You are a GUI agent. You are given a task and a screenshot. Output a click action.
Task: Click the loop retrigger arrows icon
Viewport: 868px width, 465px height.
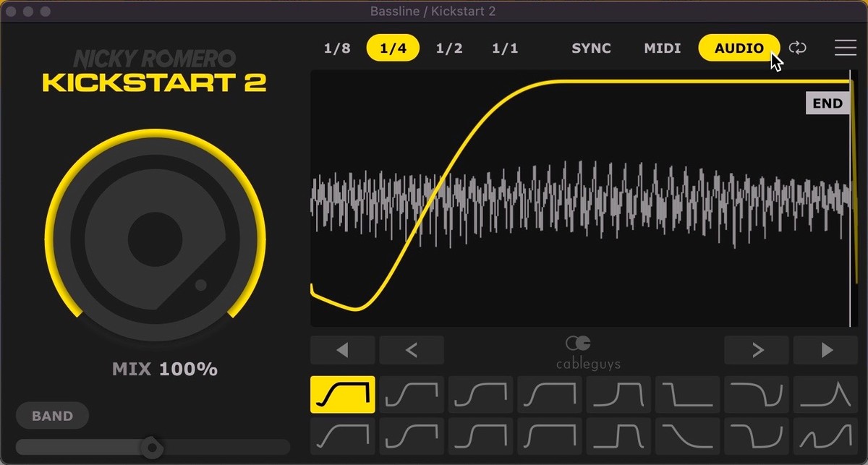tap(797, 48)
